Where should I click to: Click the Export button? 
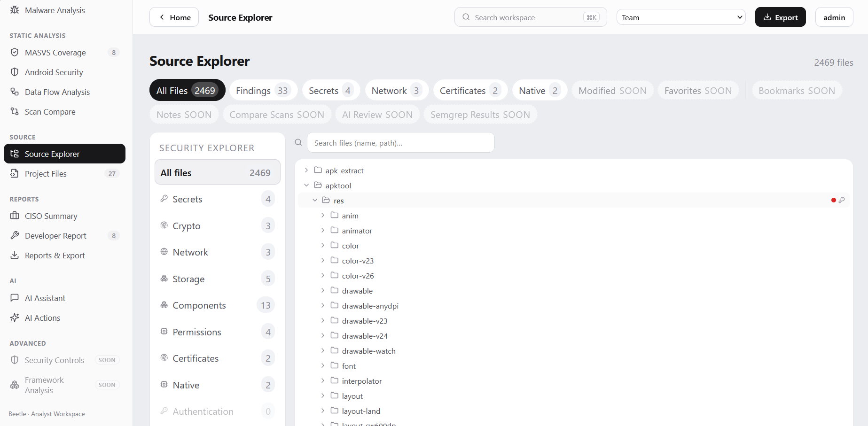(780, 17)
